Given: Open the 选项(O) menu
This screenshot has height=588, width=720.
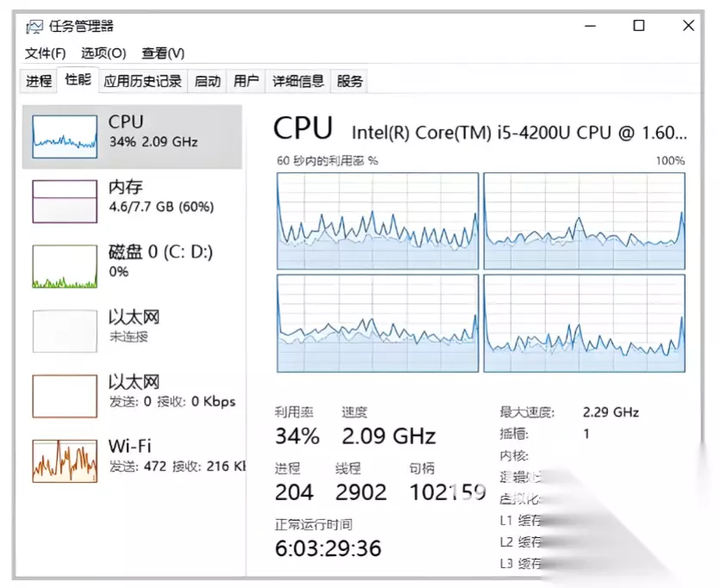Looking at the screenshot, I should coord(103,53).
